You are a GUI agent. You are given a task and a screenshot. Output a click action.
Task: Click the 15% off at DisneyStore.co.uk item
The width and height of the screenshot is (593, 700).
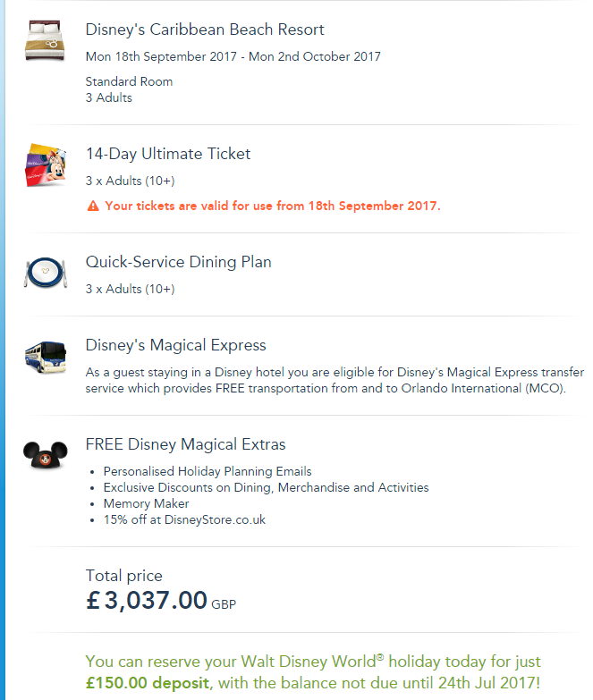[x=184, y=519]
